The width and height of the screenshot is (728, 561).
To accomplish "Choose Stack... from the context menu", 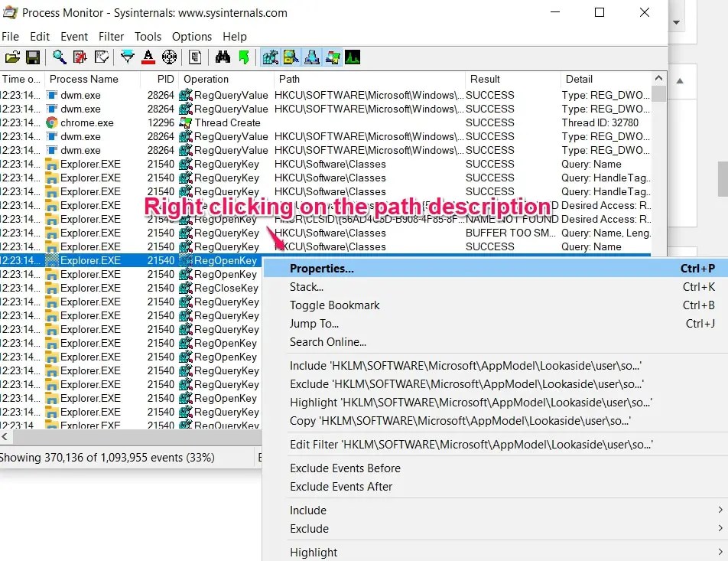I will [x=496, y=287].
